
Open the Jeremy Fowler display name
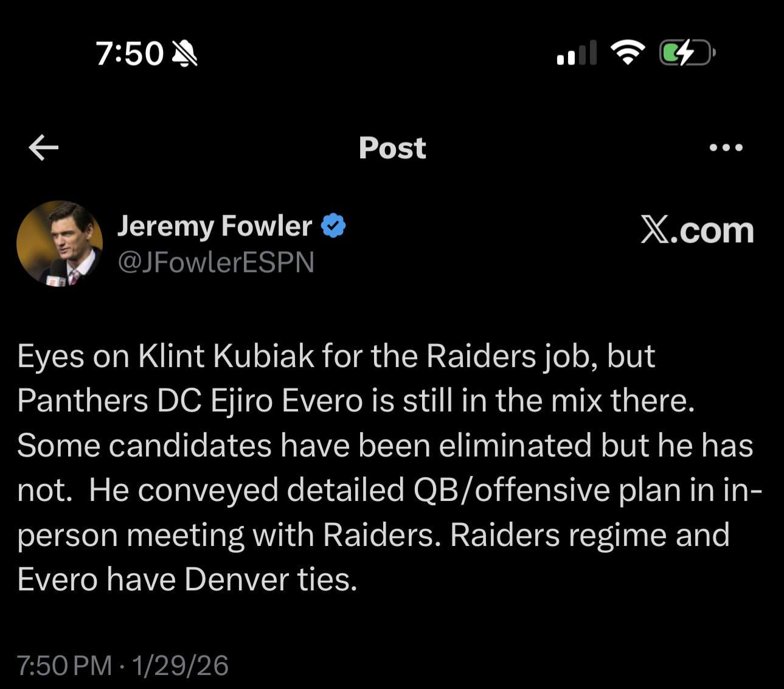(214, 226)
